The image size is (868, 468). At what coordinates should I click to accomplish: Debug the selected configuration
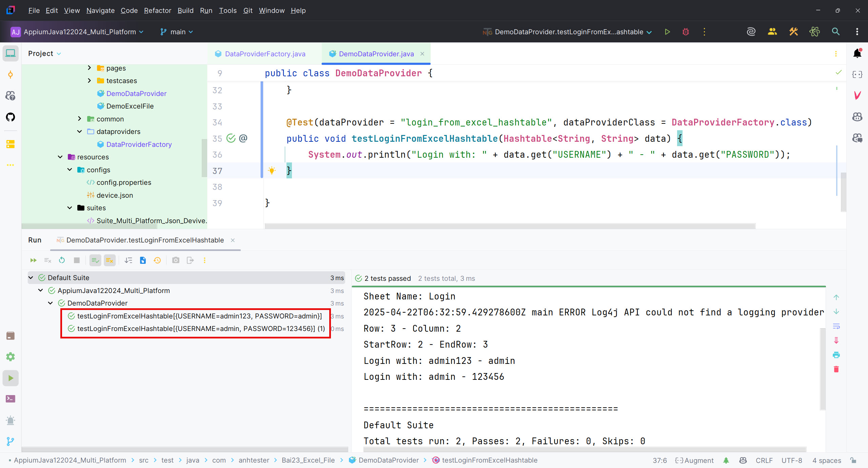click(x=686, y=32)
